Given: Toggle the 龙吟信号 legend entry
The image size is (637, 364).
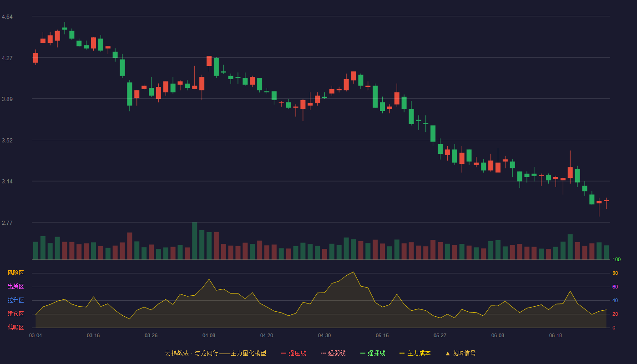Looking at the screenshot, I should [x=460, y=353].
